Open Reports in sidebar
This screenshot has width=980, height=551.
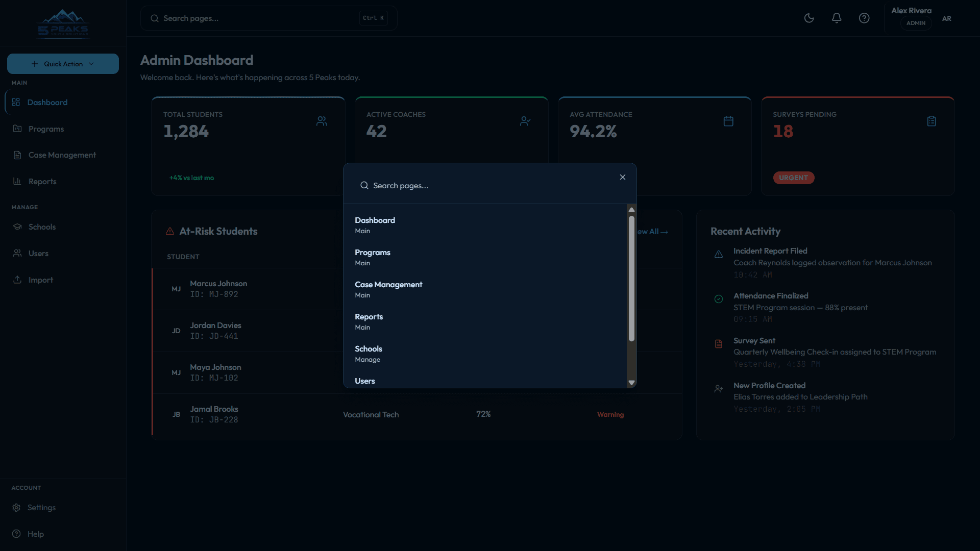(x=63, y=182)
